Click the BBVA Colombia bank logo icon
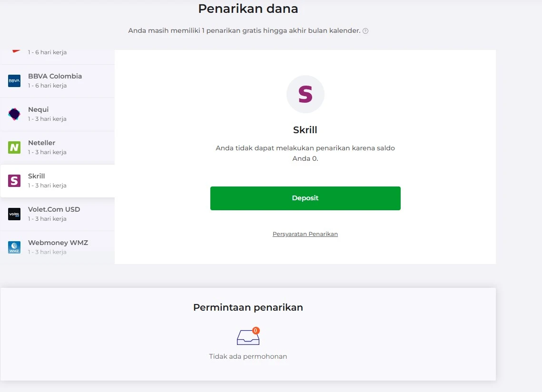542x392 pixels. point(14,81)
